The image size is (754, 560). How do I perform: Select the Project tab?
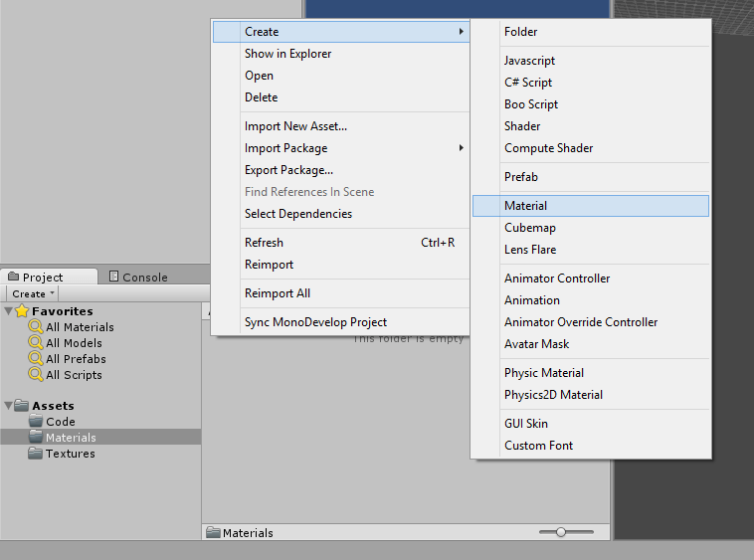coord(43,278)
